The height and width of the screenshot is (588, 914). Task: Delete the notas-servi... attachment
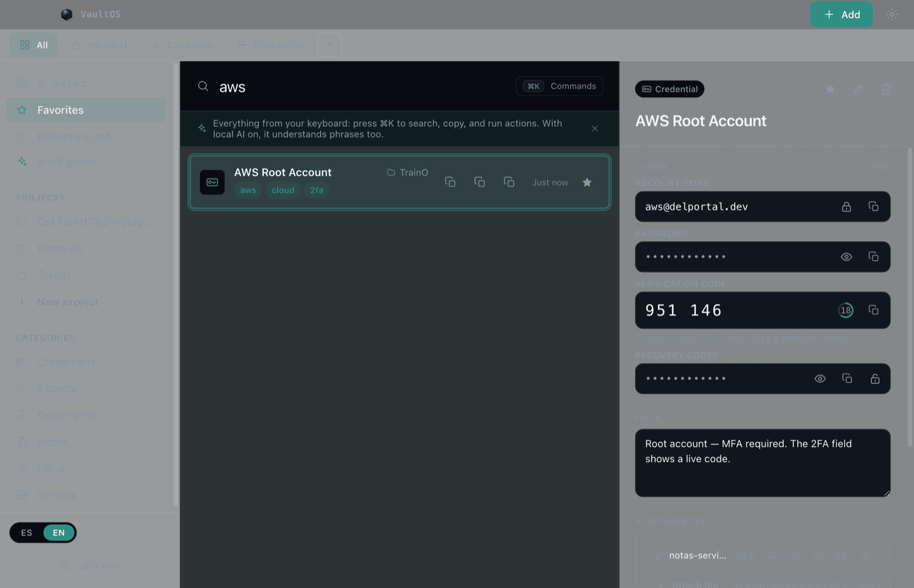pos(864,555)
